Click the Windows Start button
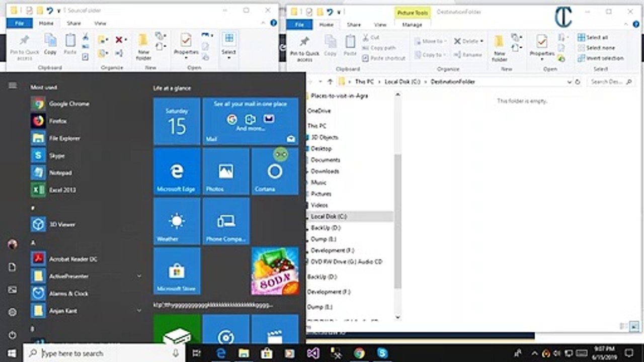The width and height of the screenshot is (644, 362). pyautogui.click(x=12, y=353)
